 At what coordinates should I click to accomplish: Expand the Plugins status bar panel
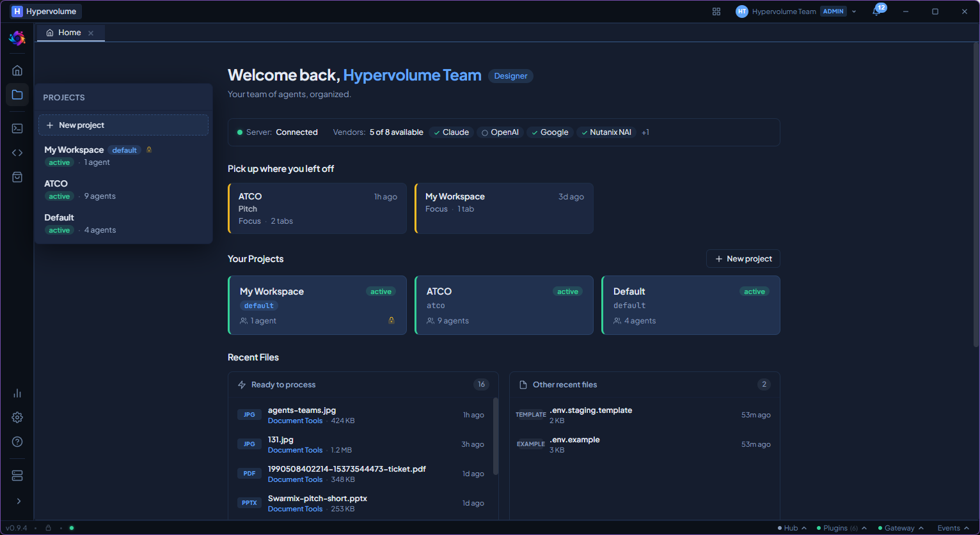coord(841,528)
